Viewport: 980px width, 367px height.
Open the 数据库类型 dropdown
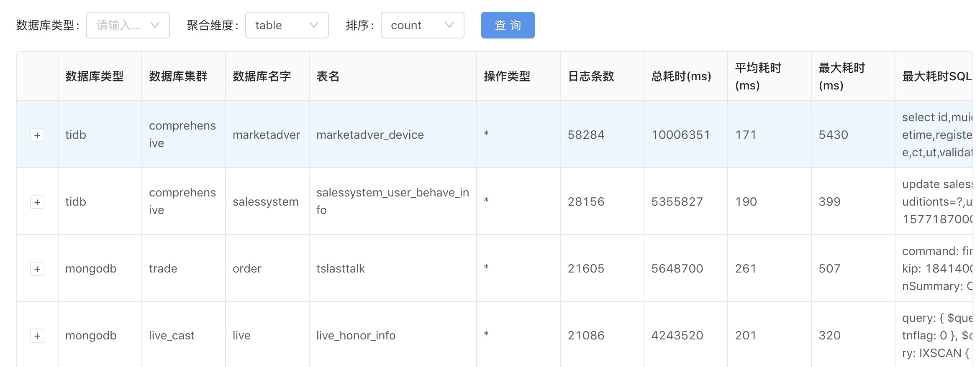pos(128,25)
